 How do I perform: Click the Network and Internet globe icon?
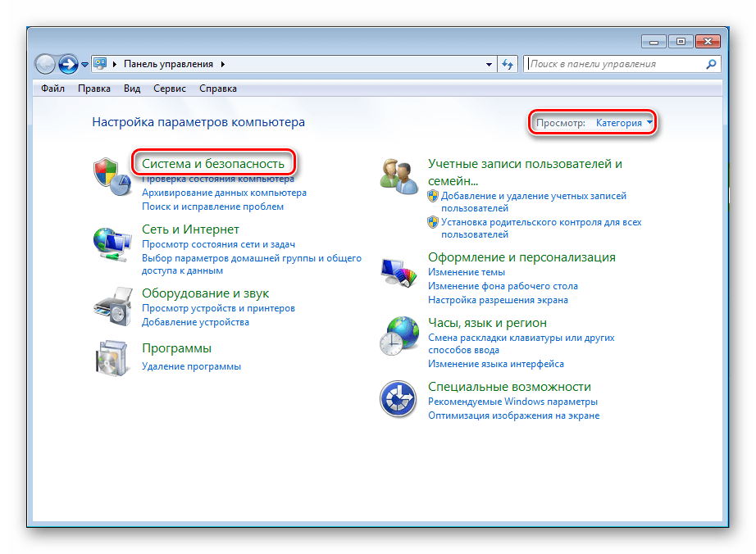tap(112, 245)
